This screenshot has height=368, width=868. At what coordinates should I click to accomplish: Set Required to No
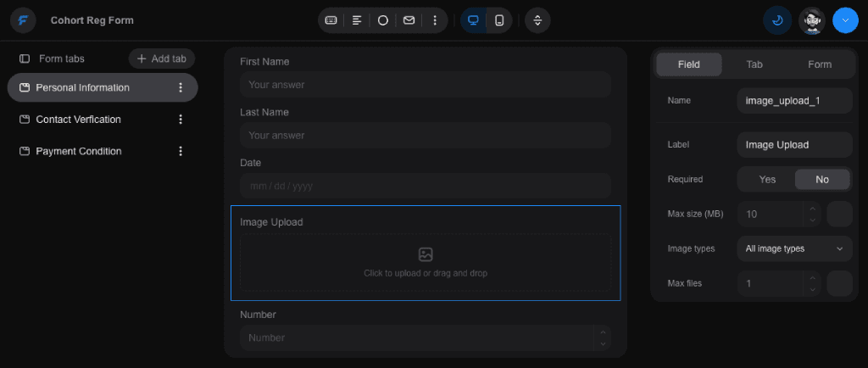(x=822, y=179)
